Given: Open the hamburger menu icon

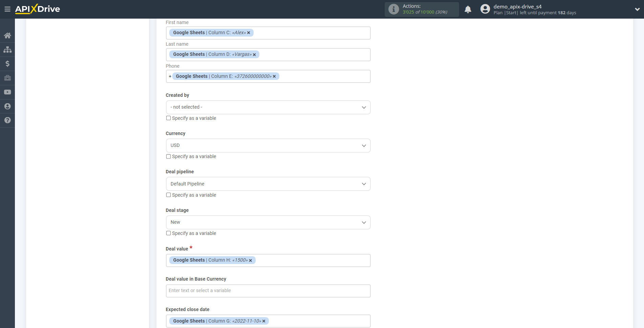Looking at the screenshot, I should tap(7, 9).
